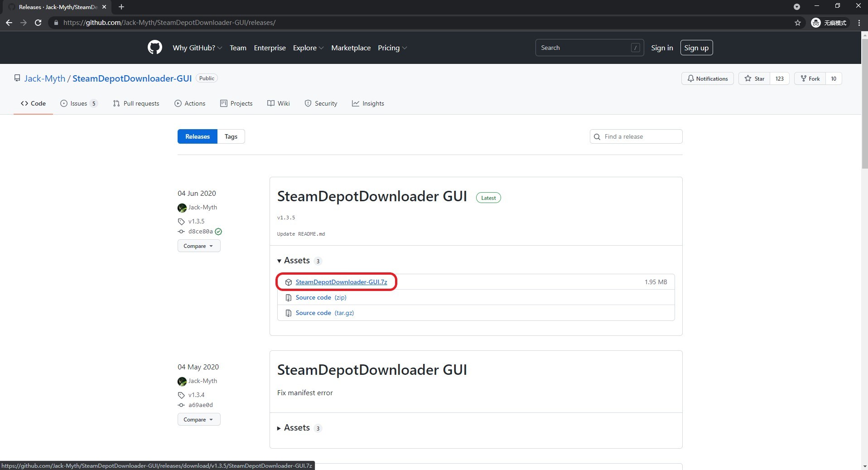Image resolution: width=868 pixels, height=470 pixels.
Task: Click the site lock icon in address bar
Action: 56,23
